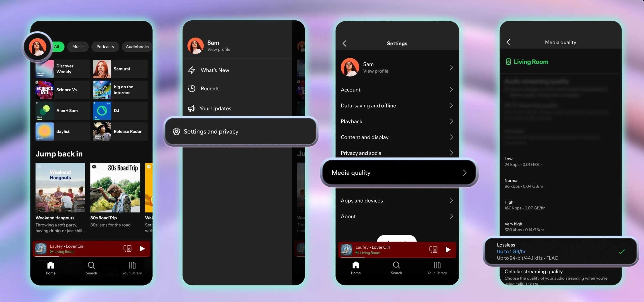Image resolution: width=644 pixels, height=302 pixels.
Task: Tap the Recents clock icon
Action: [192, 89]
